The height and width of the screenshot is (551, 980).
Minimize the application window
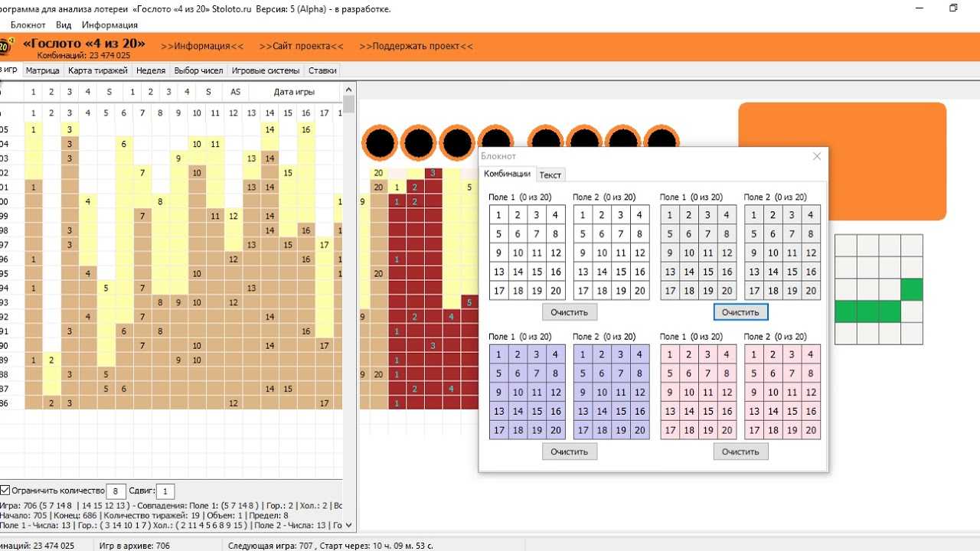click(x=918, y=8)
